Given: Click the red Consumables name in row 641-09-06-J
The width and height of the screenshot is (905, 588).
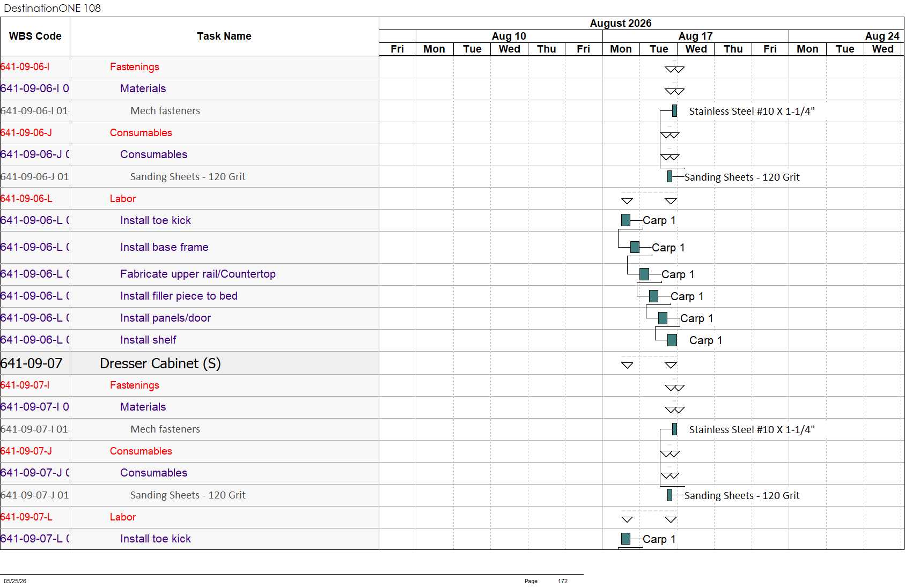Looking at the screenshot, I should pos(141,133).
